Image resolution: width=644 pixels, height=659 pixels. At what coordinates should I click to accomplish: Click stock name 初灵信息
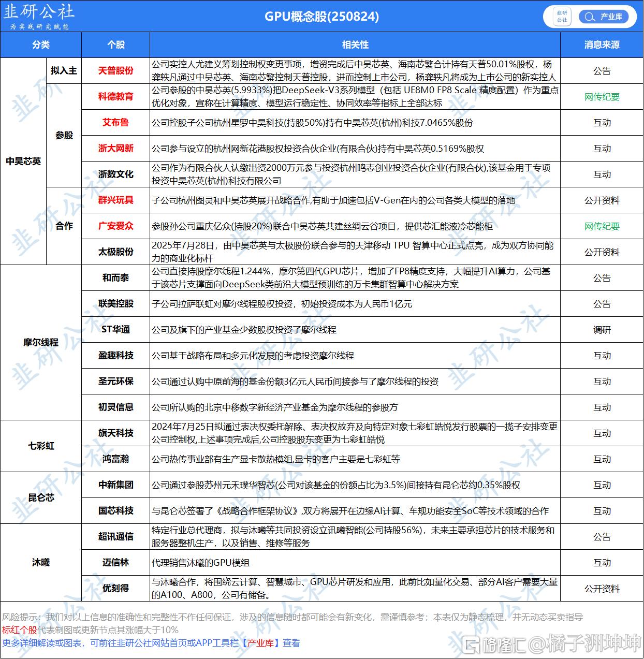pos(116,407)
